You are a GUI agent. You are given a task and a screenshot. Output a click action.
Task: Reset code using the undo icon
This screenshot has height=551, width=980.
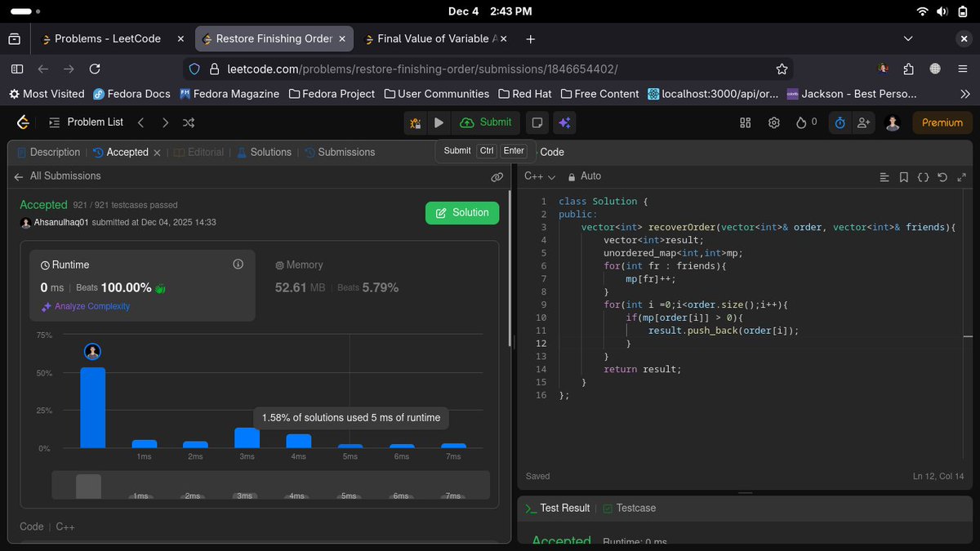point(942,176)
